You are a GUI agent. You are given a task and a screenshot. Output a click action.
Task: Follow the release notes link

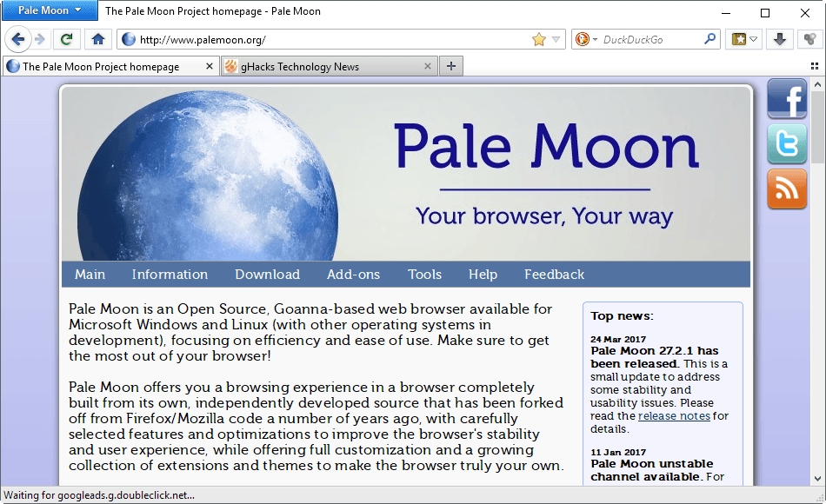coord(674,416)
